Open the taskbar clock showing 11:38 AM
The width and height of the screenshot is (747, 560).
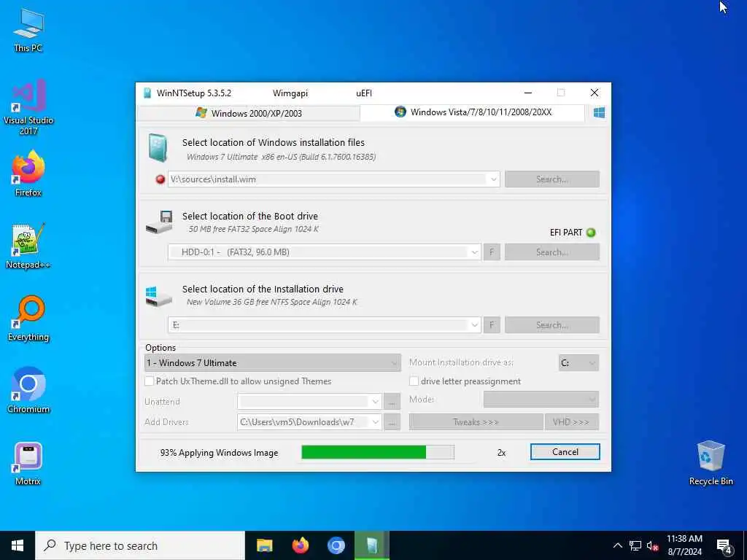click(x=684, y=545)
